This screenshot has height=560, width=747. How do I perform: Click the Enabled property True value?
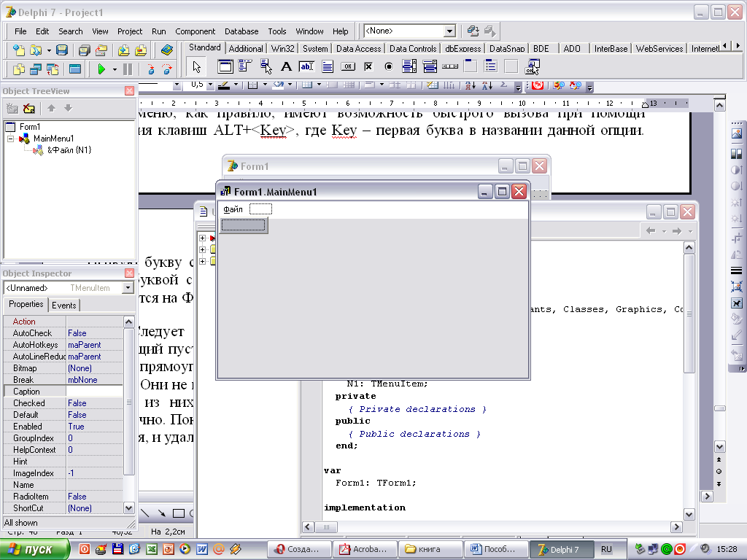[94, 427]
